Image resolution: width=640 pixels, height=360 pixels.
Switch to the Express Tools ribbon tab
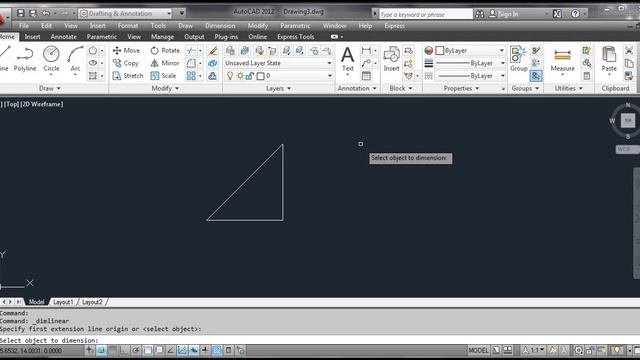click(x=296, y=37)
